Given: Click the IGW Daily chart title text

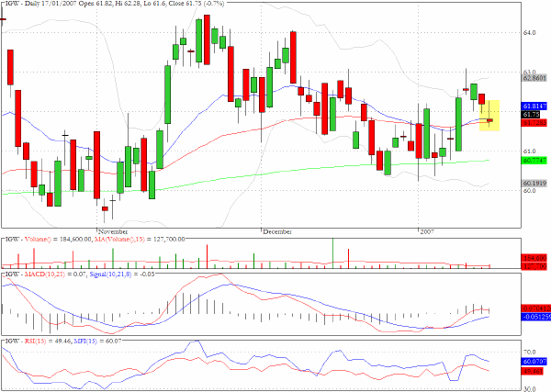Looking at the screenshot, I should pyautogui.click(x=115, y=3).
